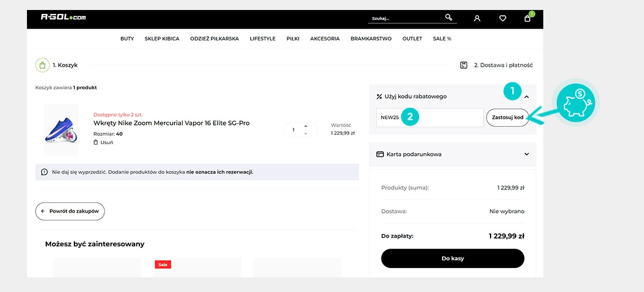Viewport: 644px width, 292px height.
Task: Click the info icon in reservation notice
Action: click(44, 172)
